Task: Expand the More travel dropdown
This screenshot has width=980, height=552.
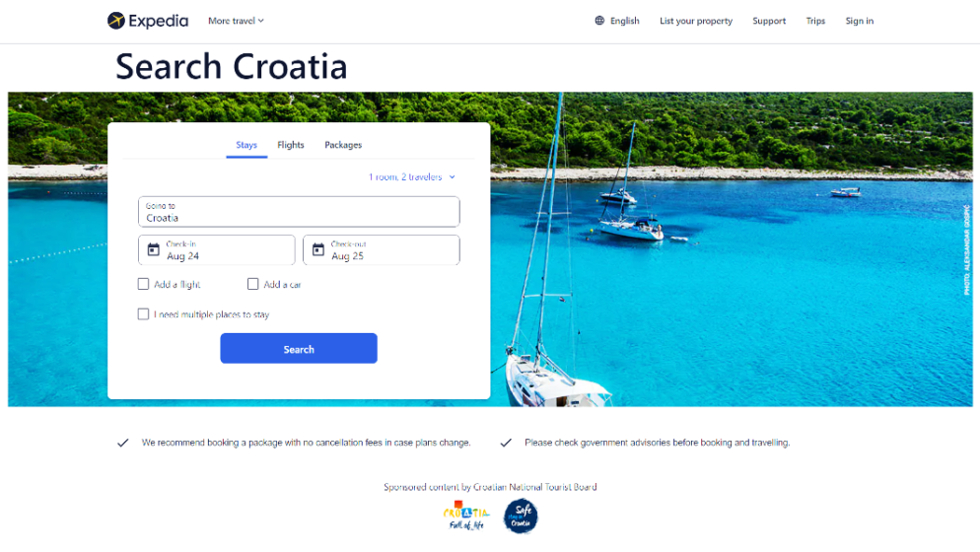Action: (x=236, y=21)
